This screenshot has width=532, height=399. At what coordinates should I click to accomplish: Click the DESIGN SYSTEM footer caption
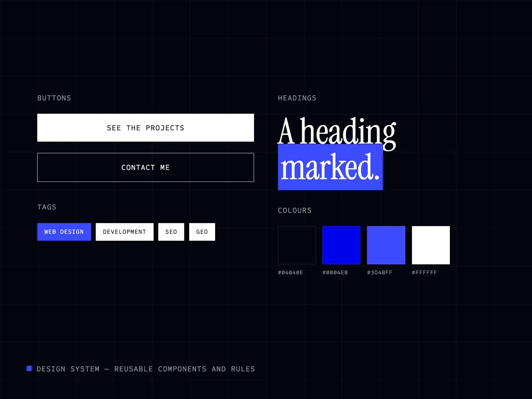[x=146, y=369]
